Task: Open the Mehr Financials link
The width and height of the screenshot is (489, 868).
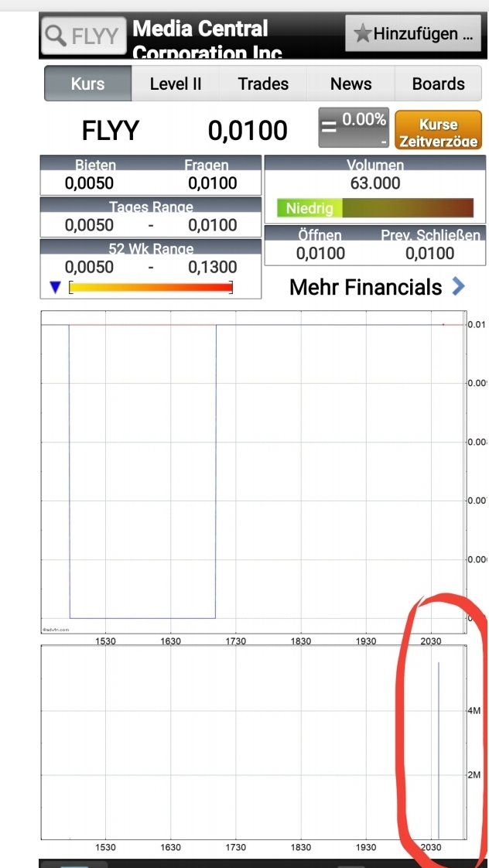Action: (365, 287)
